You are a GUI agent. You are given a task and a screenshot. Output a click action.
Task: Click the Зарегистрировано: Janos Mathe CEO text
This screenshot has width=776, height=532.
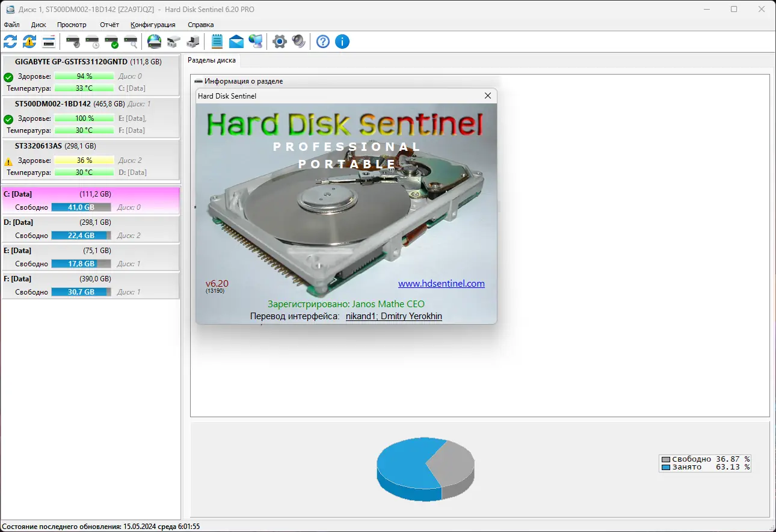click(346, 304)
